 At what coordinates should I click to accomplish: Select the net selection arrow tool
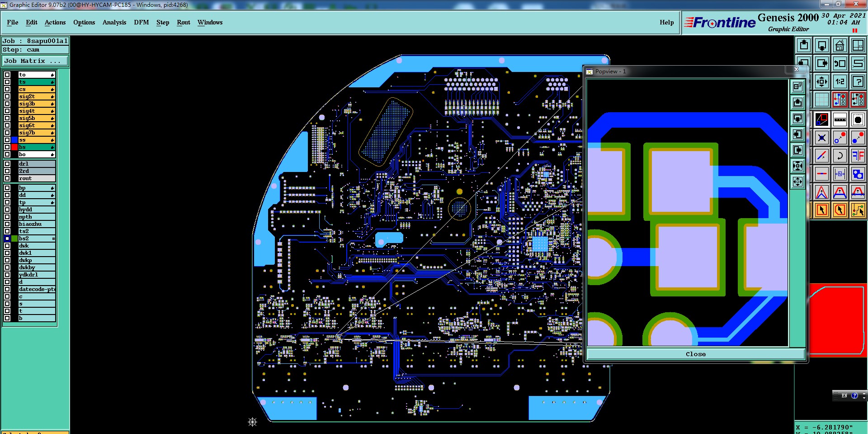(x=858, y=210)
